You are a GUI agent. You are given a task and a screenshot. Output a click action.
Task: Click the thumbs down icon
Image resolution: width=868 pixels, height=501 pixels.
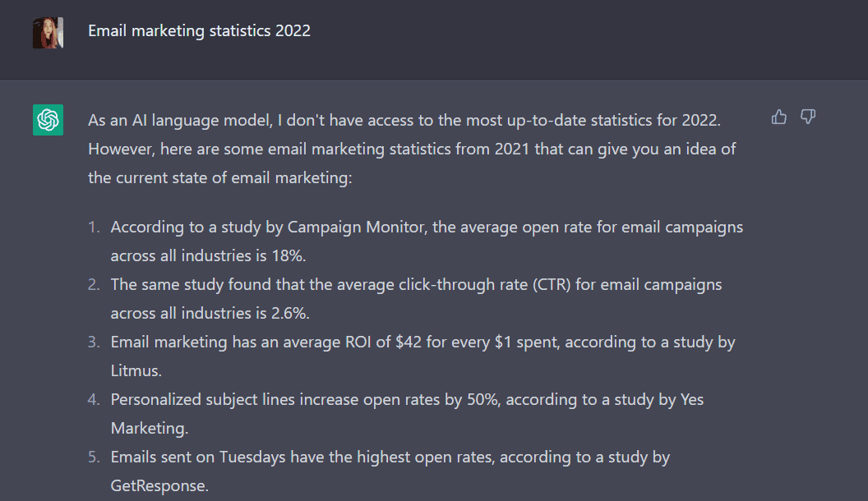tap(808, 117)
